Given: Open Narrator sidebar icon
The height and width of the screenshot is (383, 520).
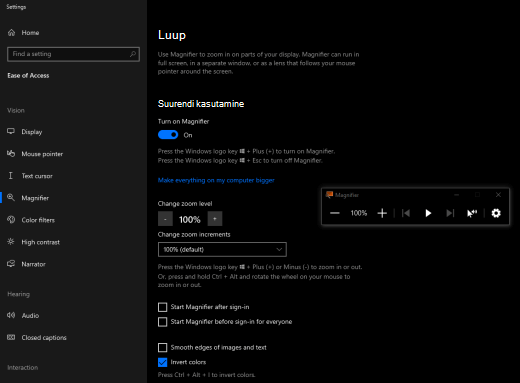Looking at the screenshot, I should (11, 264).
